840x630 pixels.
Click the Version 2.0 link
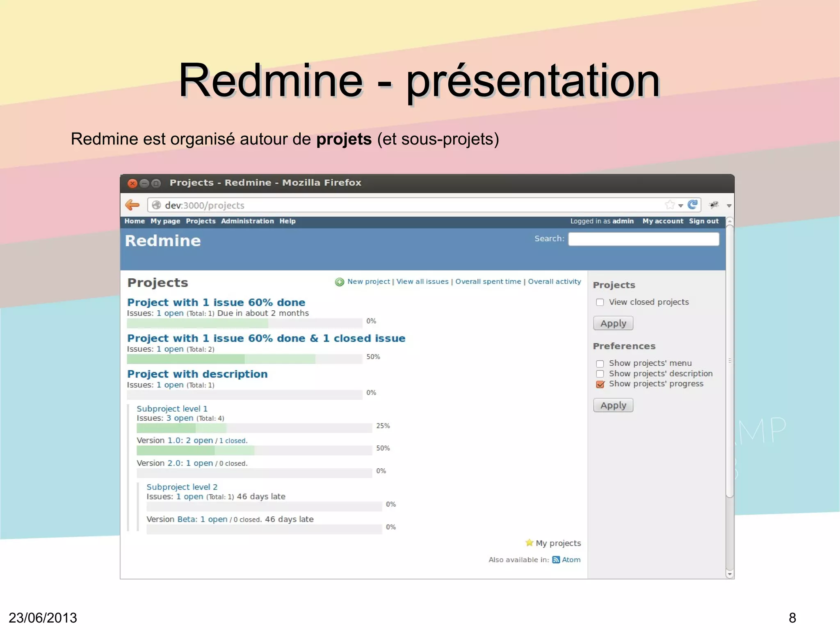click(175, 463)
